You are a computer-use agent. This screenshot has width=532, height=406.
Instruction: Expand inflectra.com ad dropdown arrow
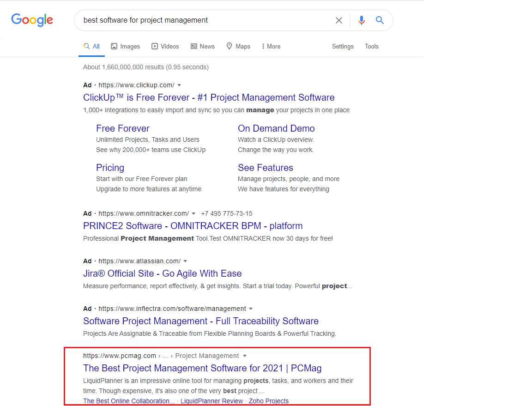[251, 309]
